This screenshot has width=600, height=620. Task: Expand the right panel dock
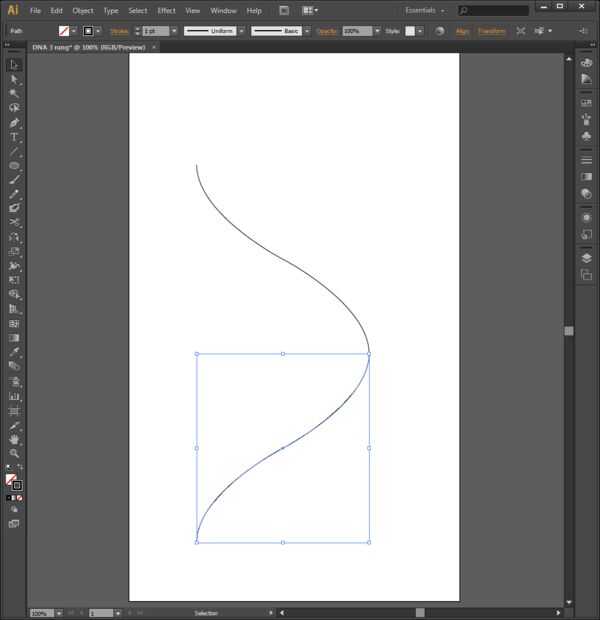pos(592,45)
